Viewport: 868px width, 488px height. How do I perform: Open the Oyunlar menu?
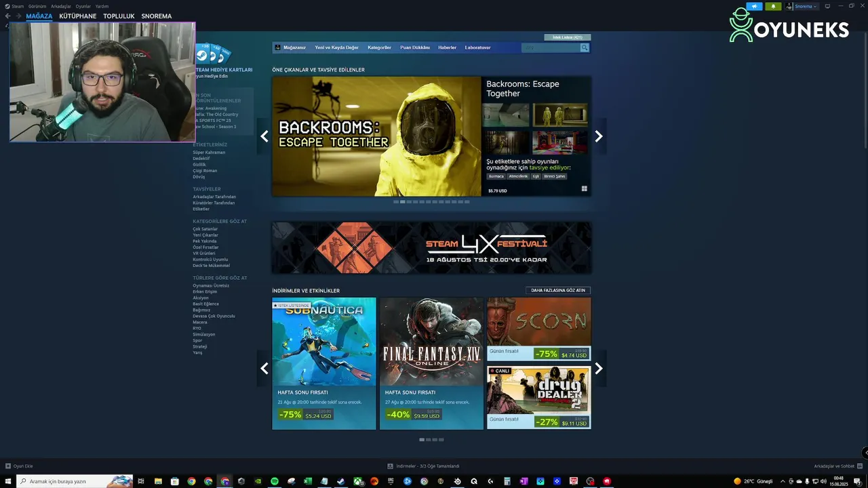tap(83, 6)
